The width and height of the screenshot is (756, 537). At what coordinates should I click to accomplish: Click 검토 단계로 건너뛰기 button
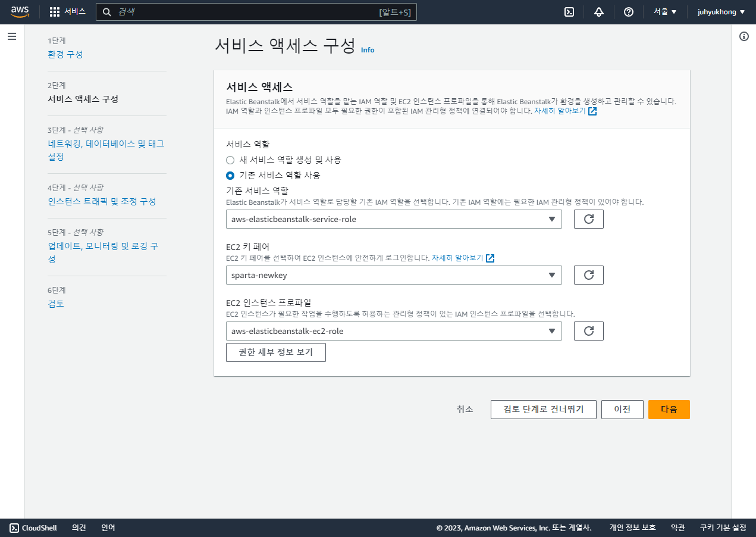click(x=544, y=410)
